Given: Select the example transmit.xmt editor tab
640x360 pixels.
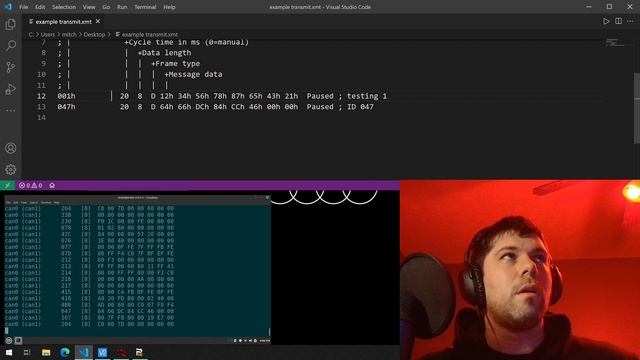Looking at the screenshot, I should tap(63, 22).
